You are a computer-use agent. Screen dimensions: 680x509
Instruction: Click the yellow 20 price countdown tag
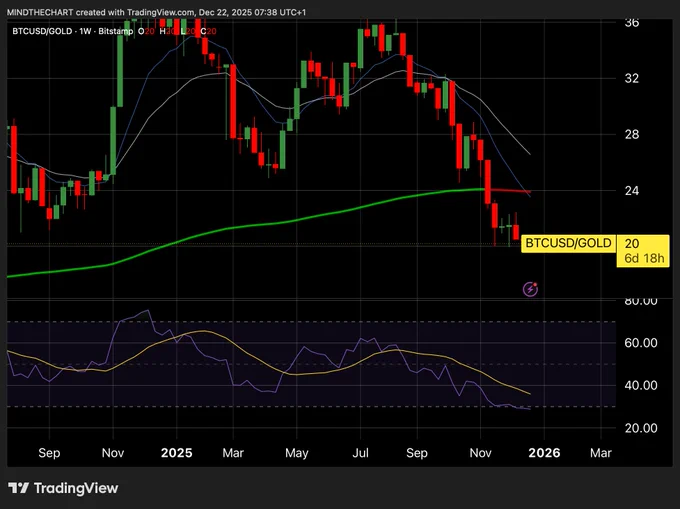(x=643, y=251)
